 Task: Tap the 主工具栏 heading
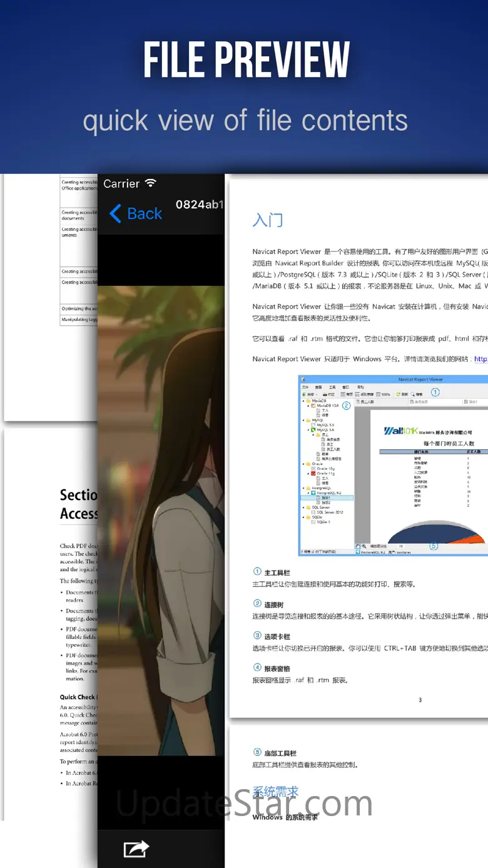[277, 573]
